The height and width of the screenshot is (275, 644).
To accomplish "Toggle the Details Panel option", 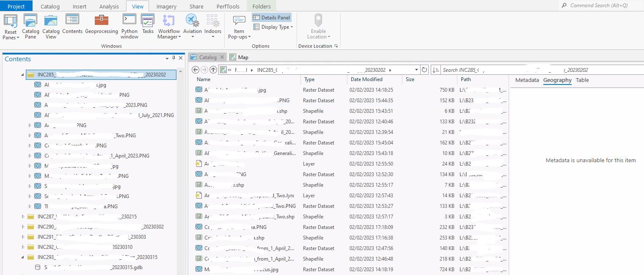I will pyautogui.click(x=271, y=17).
